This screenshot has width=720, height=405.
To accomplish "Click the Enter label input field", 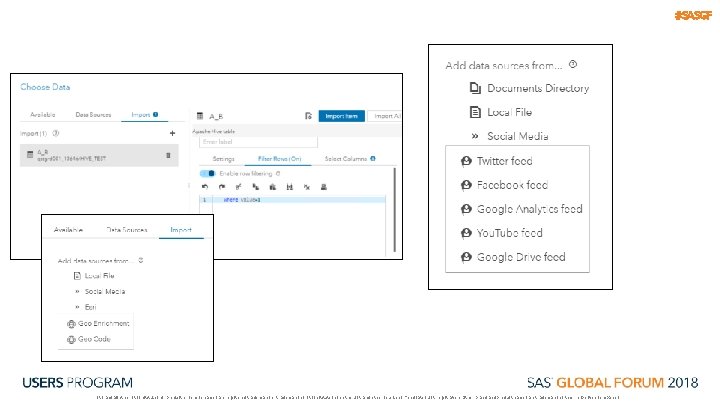I will point(258,142).
